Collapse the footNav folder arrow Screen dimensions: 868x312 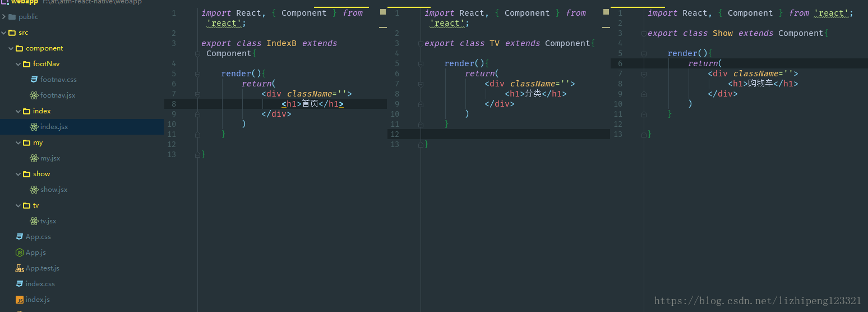[x=19, y=64]
